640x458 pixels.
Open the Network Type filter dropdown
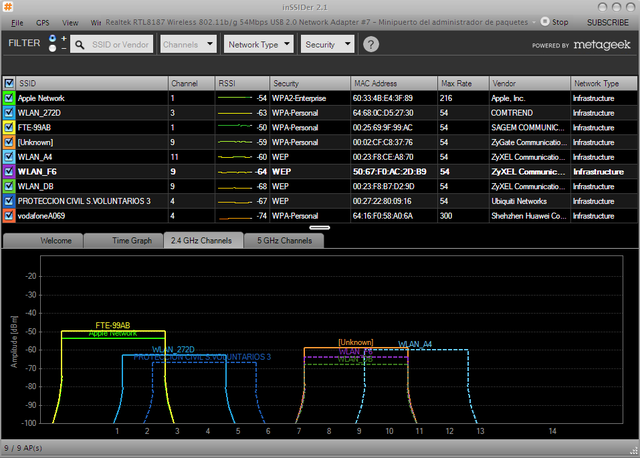pos(258,44)
